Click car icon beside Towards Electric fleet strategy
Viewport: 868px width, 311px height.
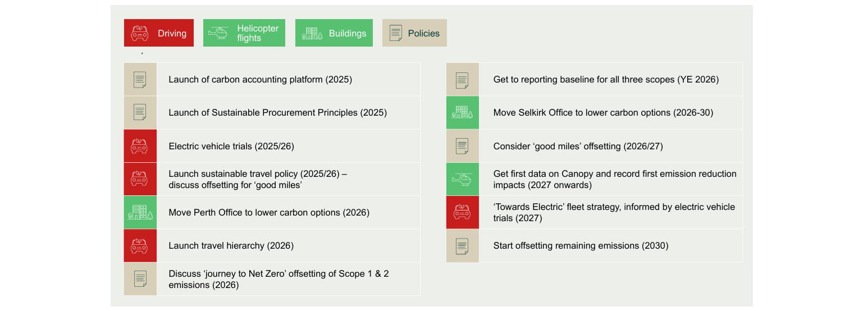click(463, 212)
